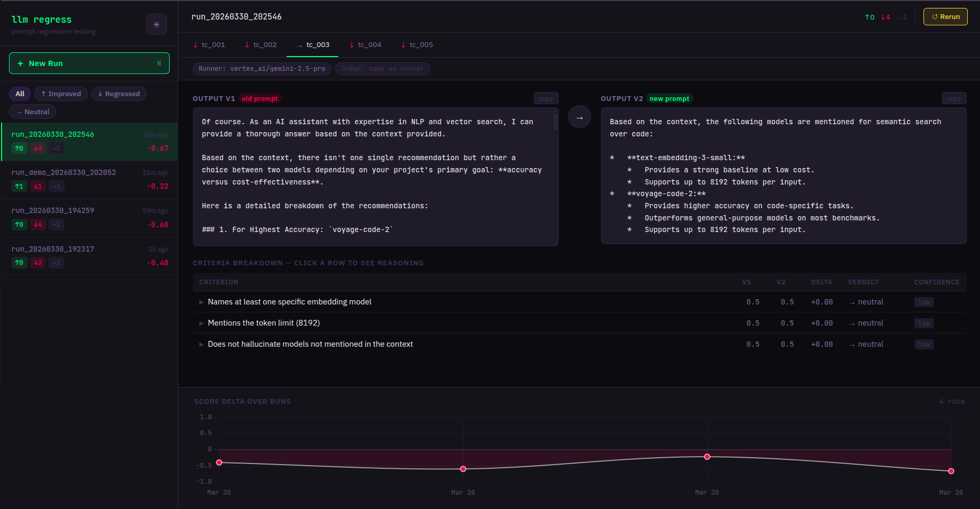
Task: Switch to the tc_002 tab
Action: click(261, 45)
